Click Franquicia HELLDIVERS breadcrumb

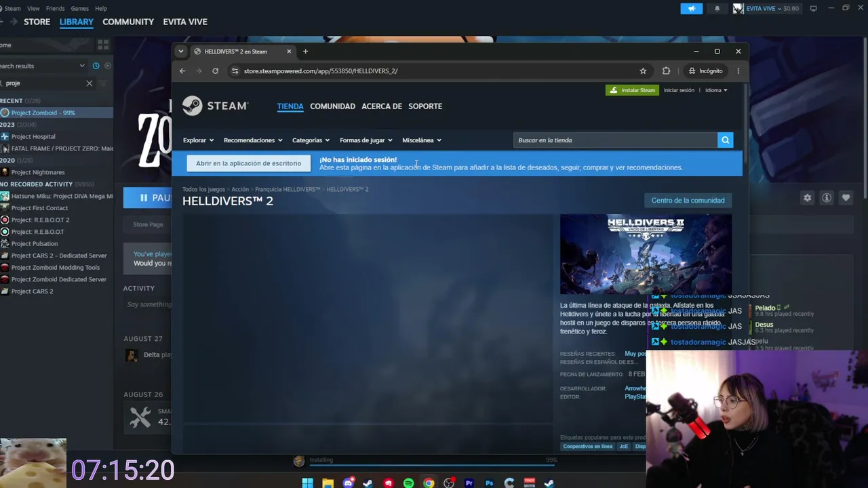tap(288, 189)
